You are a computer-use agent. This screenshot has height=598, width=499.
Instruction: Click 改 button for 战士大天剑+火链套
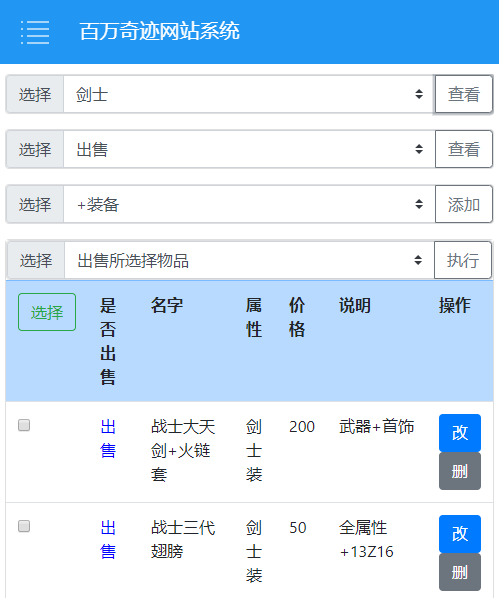click(x=460, y=433)
